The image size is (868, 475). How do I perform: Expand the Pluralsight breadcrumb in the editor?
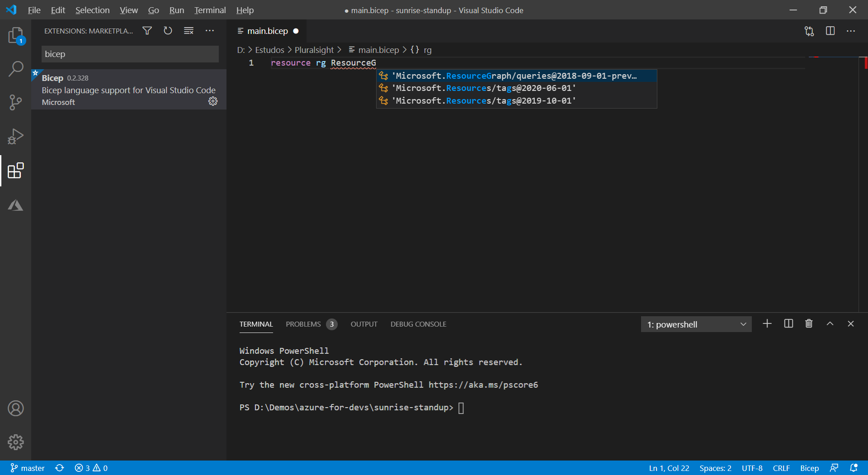[315, 50]
